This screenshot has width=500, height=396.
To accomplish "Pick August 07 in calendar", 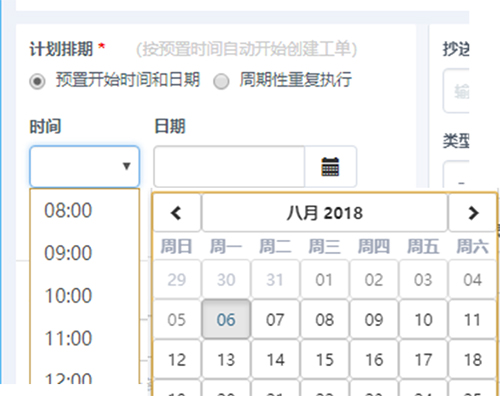I will tap(275, 320).
